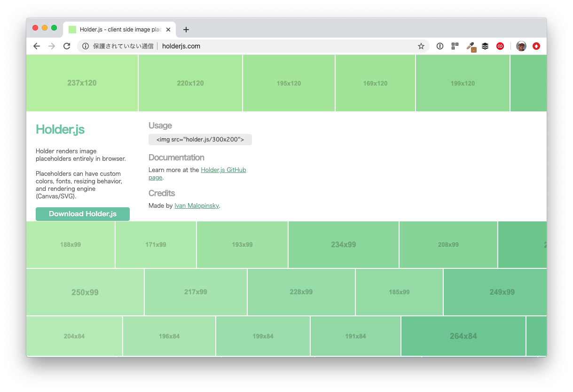Click the red Chrome update arrow icon
This screenshot has width=573, height=392.
(x=536, y=46)
